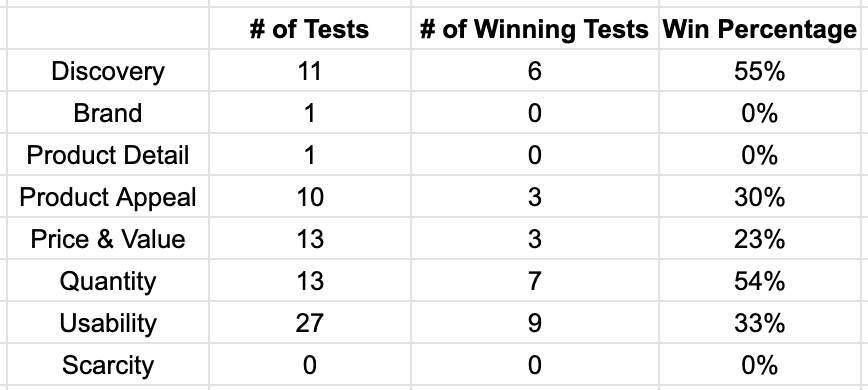Image resolution: width=868 pixels, height=390 pixels.
Task: Click the Brand row label cell
Action: coord(108,113)
